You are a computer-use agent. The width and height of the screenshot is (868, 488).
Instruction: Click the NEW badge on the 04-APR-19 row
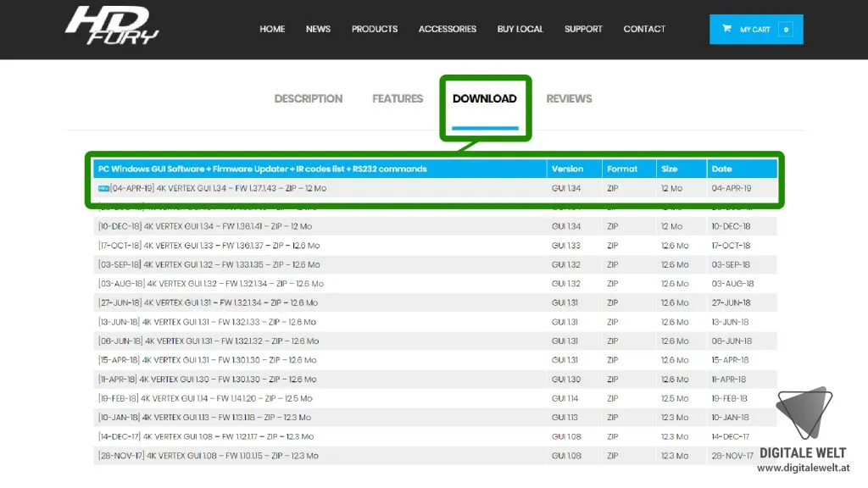click(x=103, y=189)
